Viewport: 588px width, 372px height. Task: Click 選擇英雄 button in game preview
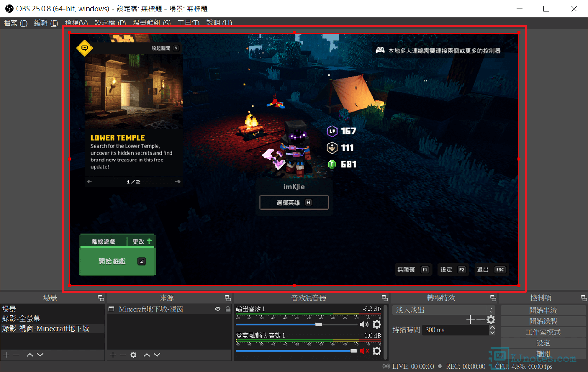click(294, 202)
